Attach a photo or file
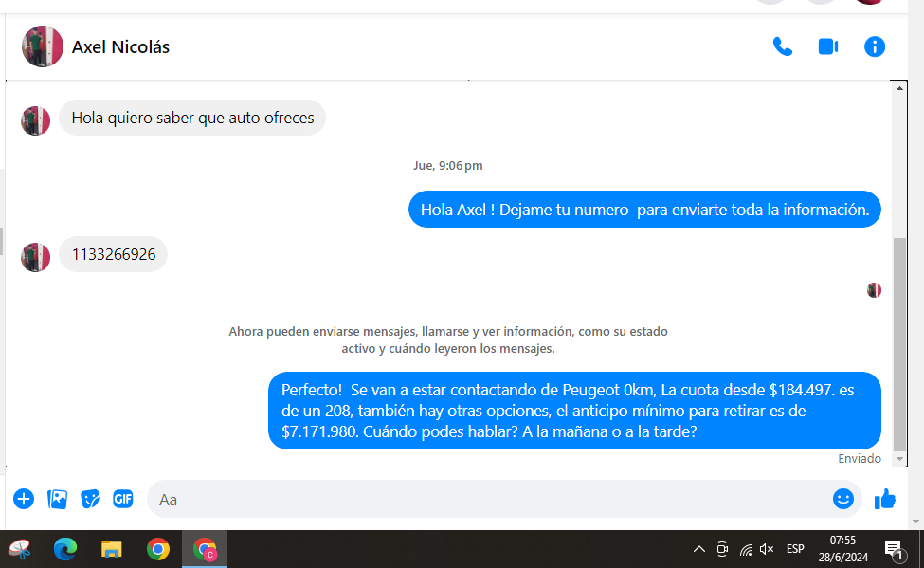The width and height of the screenshot is (924, 568). point(57,499)
